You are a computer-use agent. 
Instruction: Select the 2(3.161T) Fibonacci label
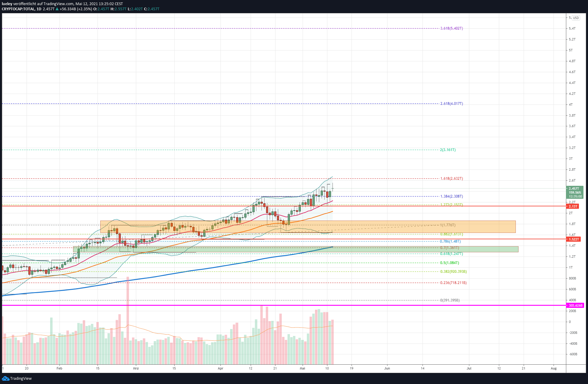point(448,150)
